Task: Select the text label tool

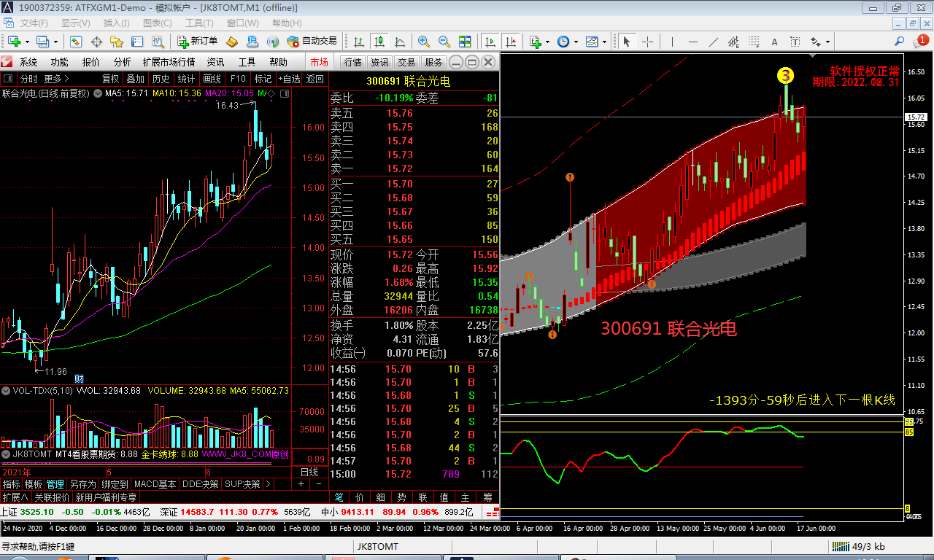Action: coord(795,41)
